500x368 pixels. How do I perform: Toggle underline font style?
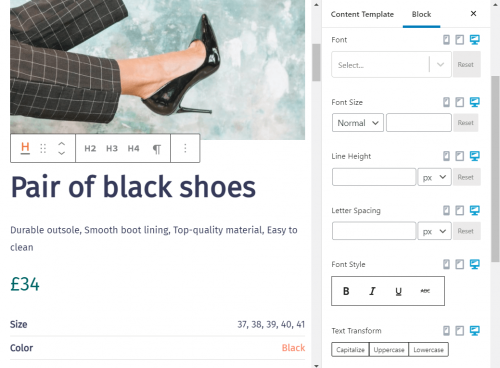pyautogui.click(x=398, y=291)
